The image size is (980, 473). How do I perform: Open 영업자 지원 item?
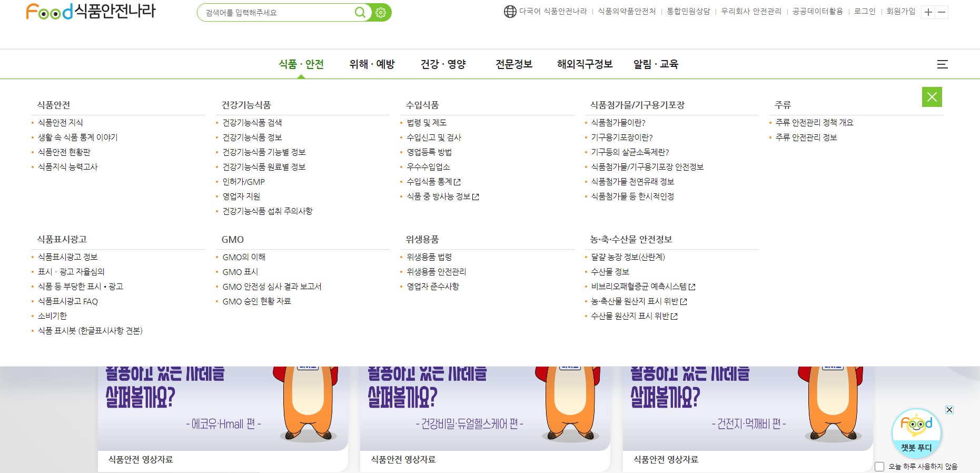click(x=241, y=196)
